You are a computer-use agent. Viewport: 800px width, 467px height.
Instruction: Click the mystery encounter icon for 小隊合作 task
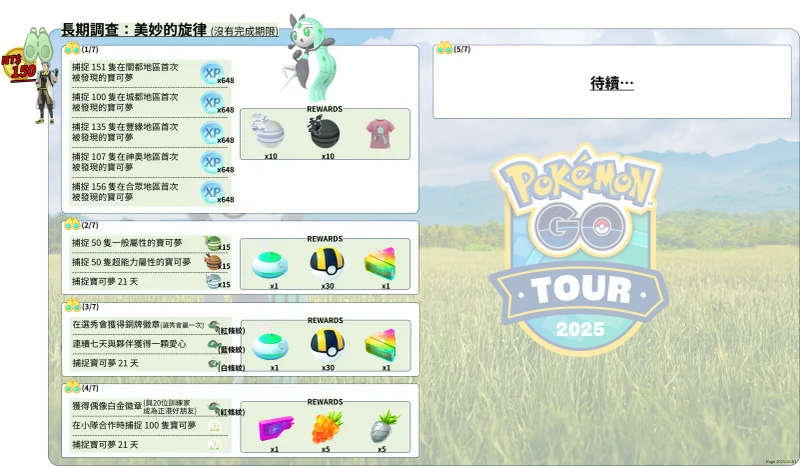click(x=214, y=426)
